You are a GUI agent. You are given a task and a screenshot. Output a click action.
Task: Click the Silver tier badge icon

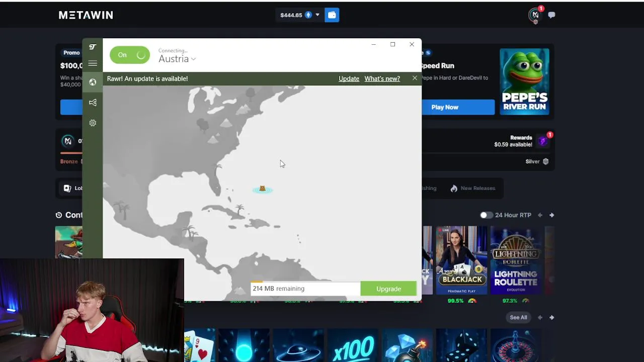coord(545,161)
